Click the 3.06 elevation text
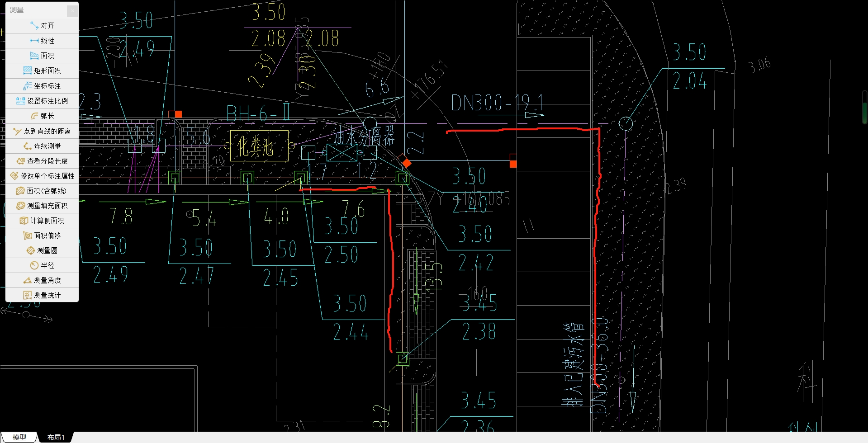 [759, 66]
